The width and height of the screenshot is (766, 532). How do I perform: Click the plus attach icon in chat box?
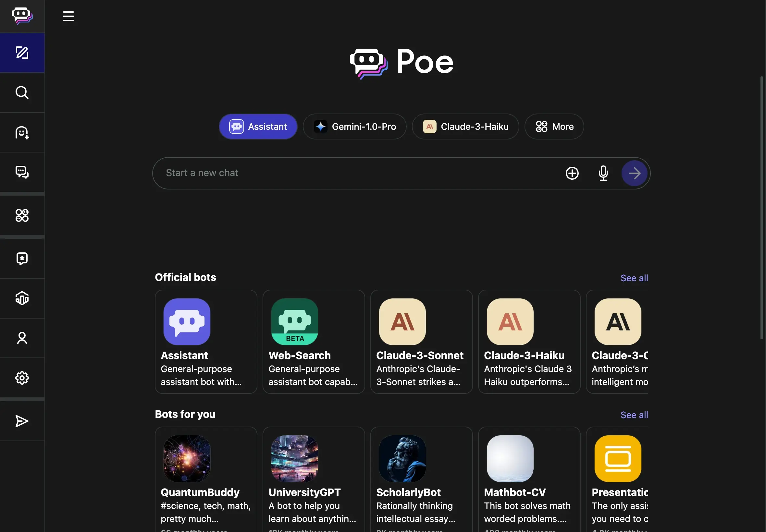click(x=572, y=173)
